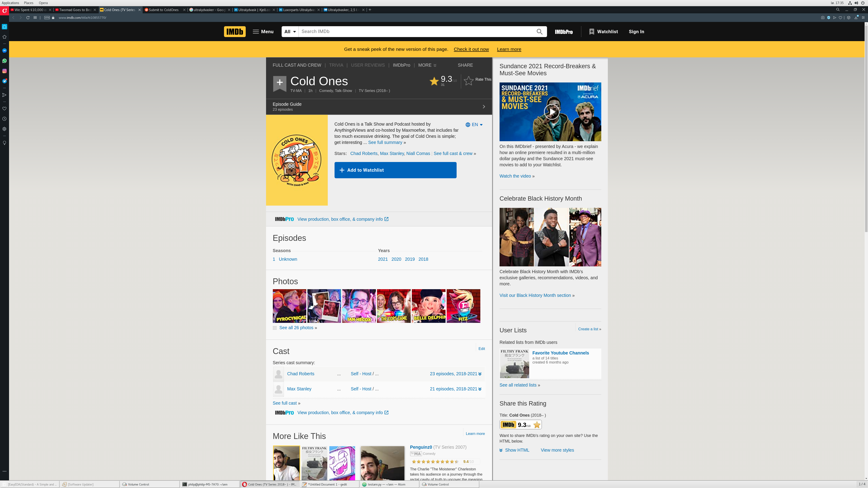This screenshot has width=868, height=488.
Task: Toggle the VPN badge in the address bar
Action: [47, 18]
